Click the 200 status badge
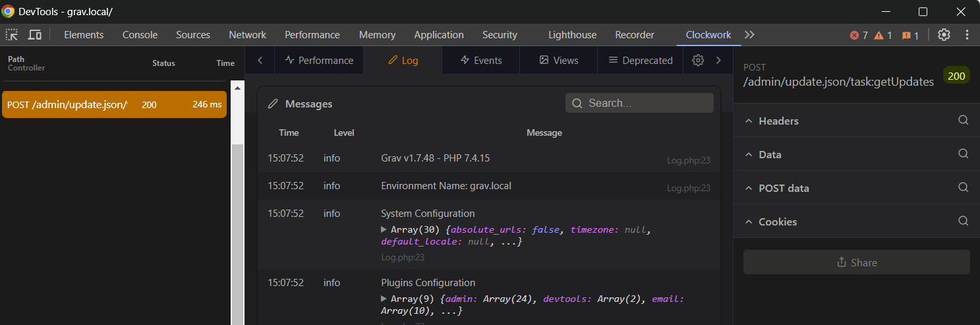980x325 pixels. click(956, 76)
